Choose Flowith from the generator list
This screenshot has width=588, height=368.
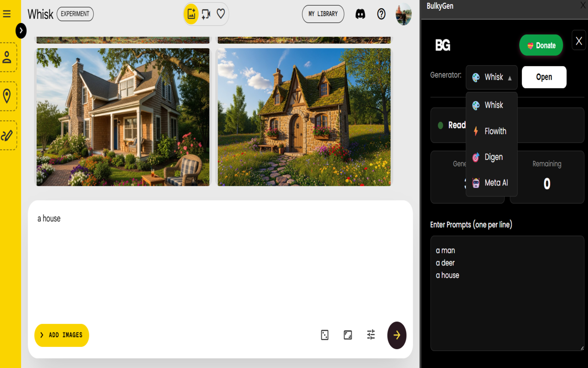pos(492,131)
